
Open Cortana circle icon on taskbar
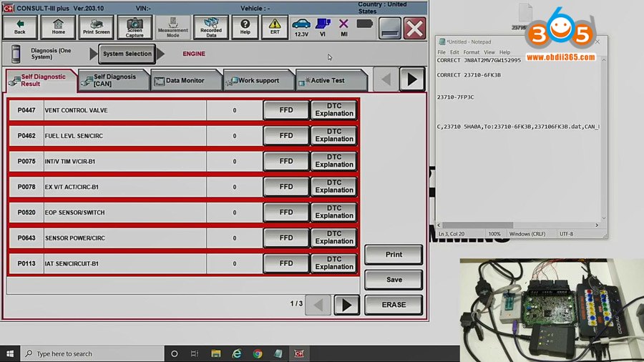174,353
